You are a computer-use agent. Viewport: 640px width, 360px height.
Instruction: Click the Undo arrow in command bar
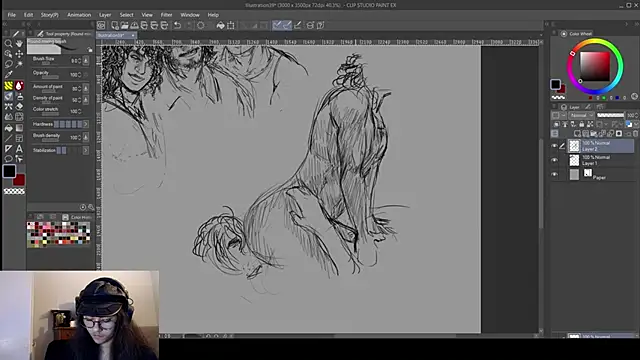pos(178,25)
